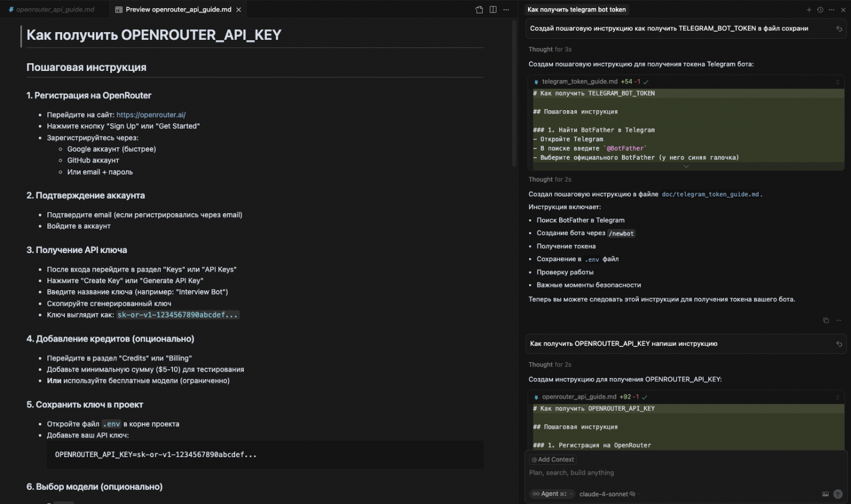Click chat bullet 'Получение токена'
Screen dimensions: 851x504
pos(566,247)
